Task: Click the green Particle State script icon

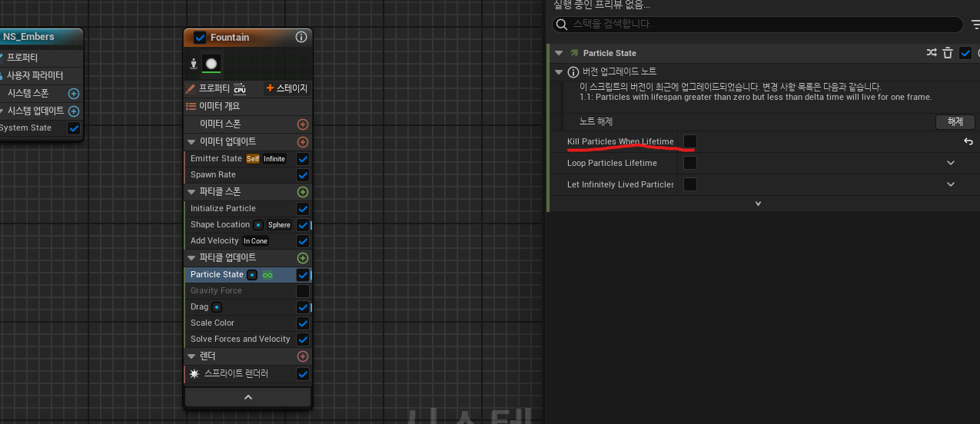Action: click(573, 53)
